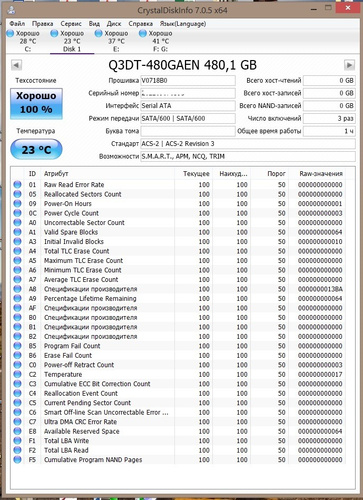This screenshot has height=500, width=363.
Task: Click status orb for Temperature attribute
Action: coord(17,374)
